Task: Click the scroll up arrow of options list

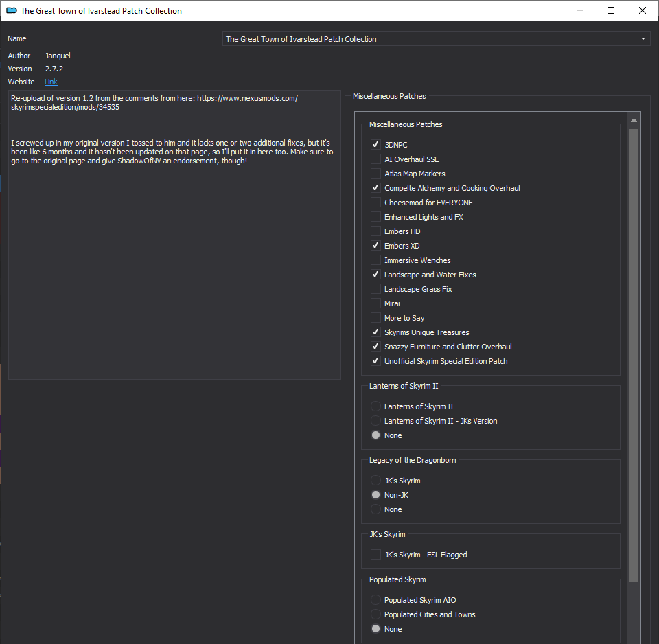Action: (x=634, y=120)
